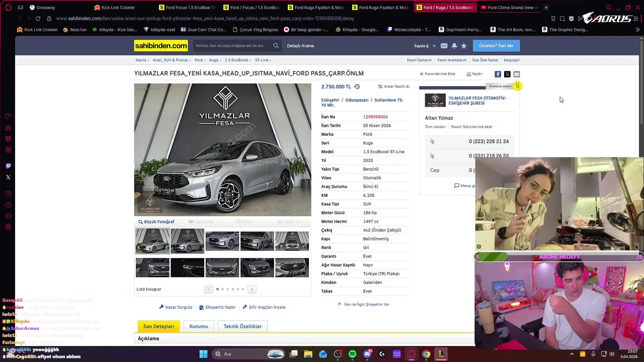Expand the bookmarks bar overflow chevron
Screen dimensions: 644x362
[x=637, y=30]
